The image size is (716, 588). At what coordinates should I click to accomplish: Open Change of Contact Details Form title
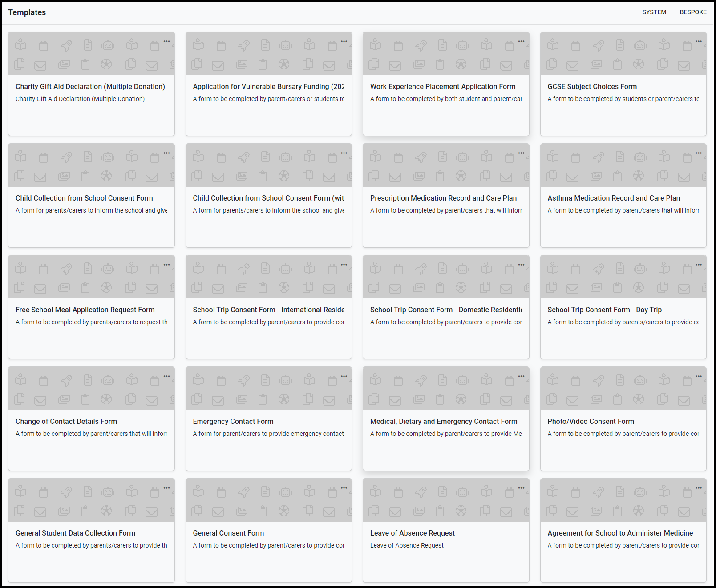click(x=66, y=421)
